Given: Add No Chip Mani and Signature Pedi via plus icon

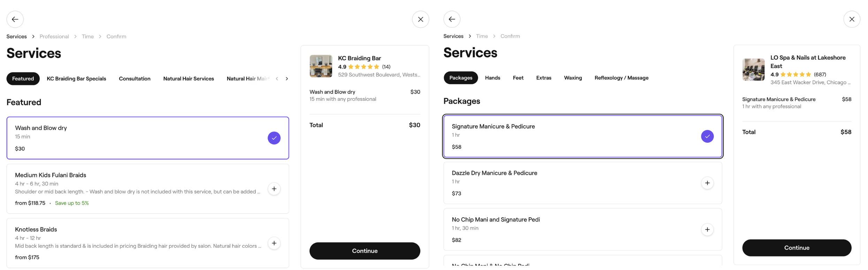Looking at the screenshot, I should [x=707, y=230].
